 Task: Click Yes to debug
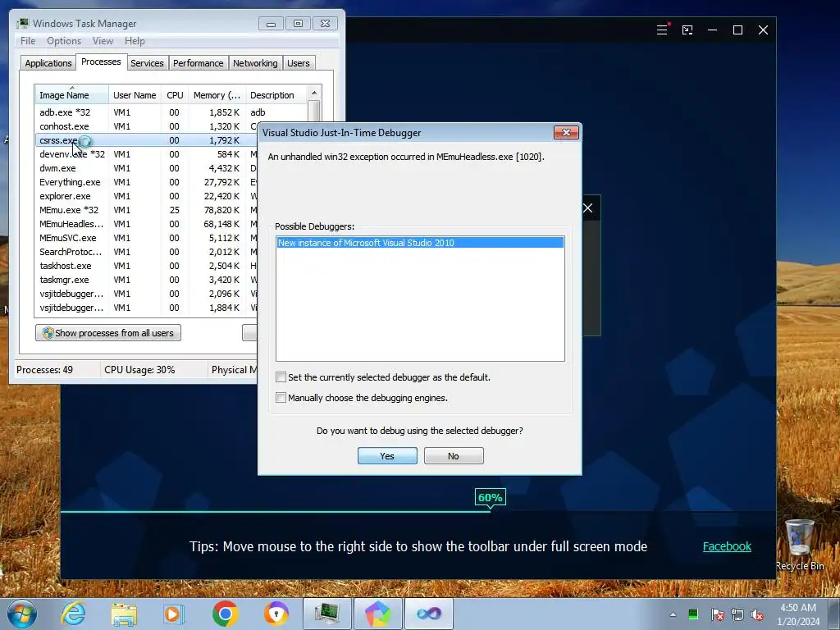click(x=387, y=456)
